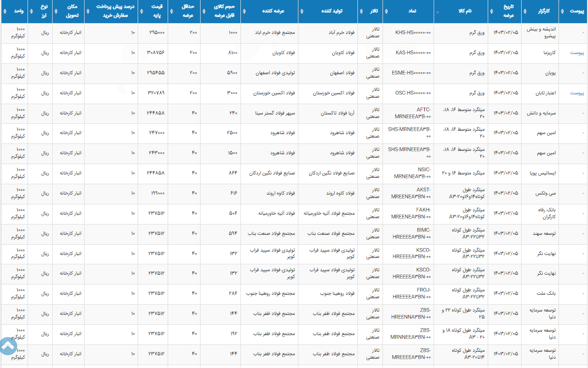Sort by واحد using its arrow icon
588x368 pixels.
(x=4, y=11)
